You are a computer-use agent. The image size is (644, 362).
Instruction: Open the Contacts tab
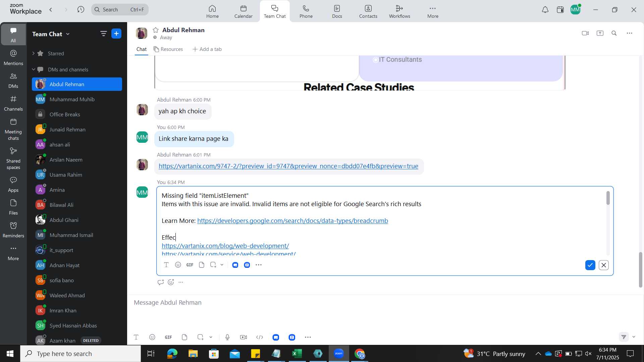tap(368, 11)
